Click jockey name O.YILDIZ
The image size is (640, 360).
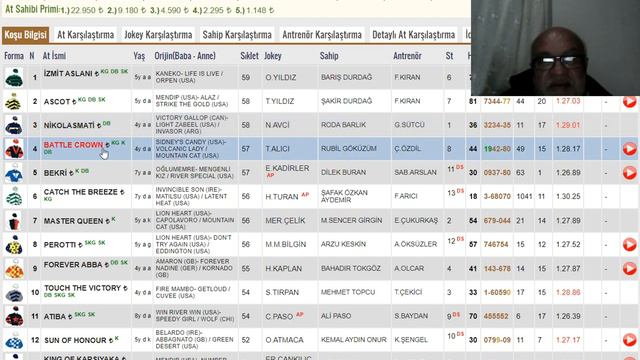(x=280, y=78)
